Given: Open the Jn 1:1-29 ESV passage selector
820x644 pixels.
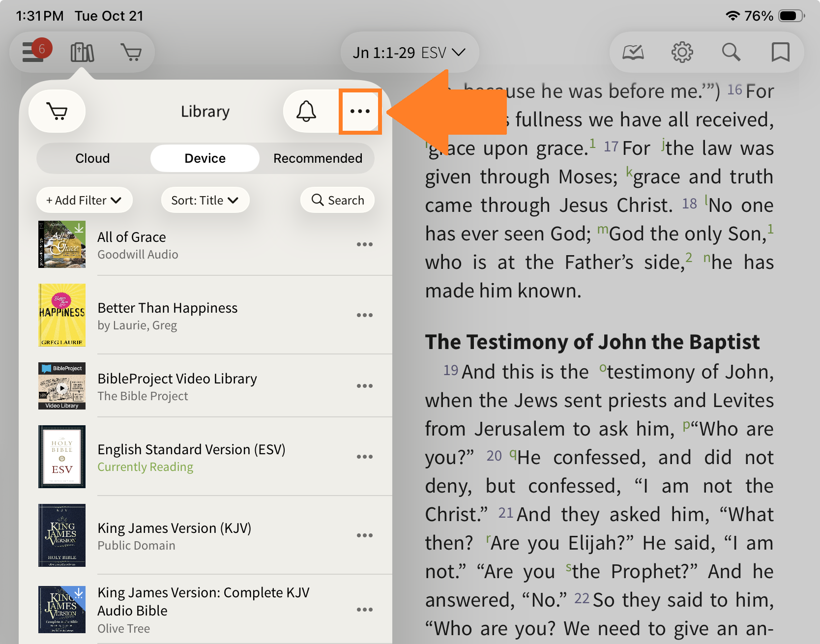Looking at the screenshot, I should [409, 52].
